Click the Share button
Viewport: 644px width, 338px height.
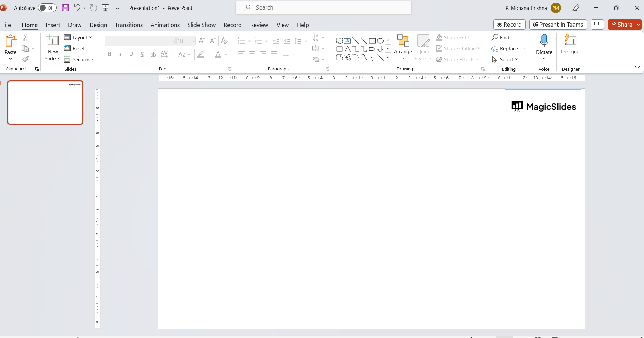(x=622, y=25)
